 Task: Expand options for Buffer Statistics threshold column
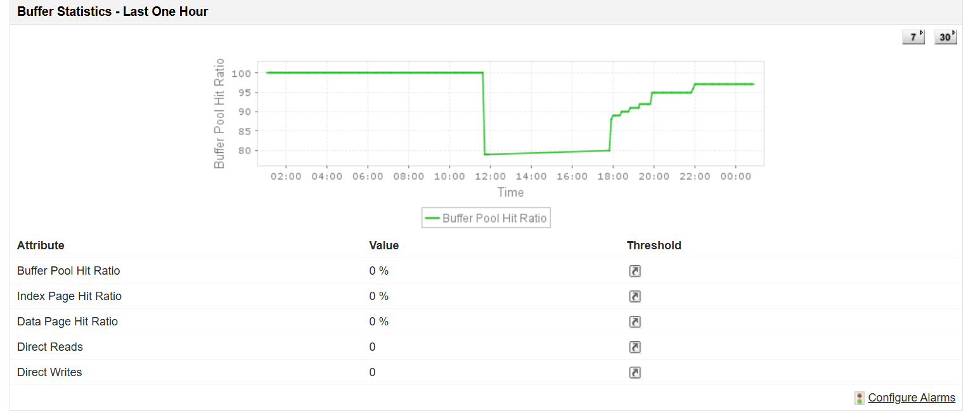(654, 245)
